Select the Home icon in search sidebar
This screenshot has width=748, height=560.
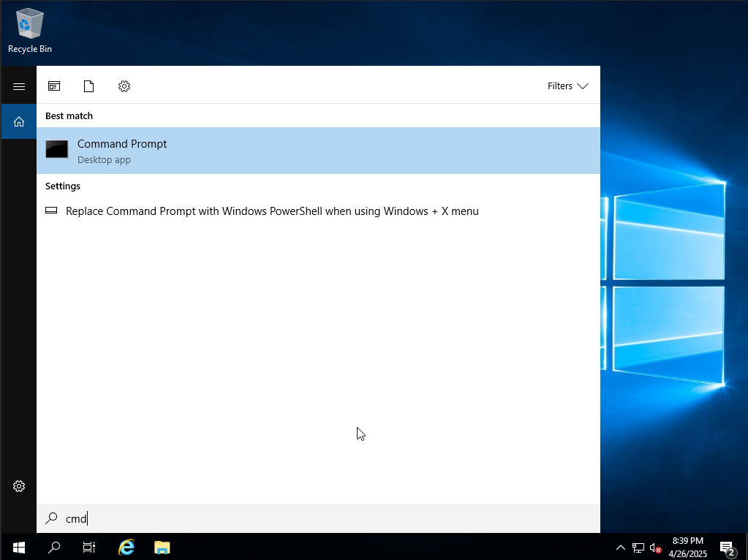click(x=18, y=121)
